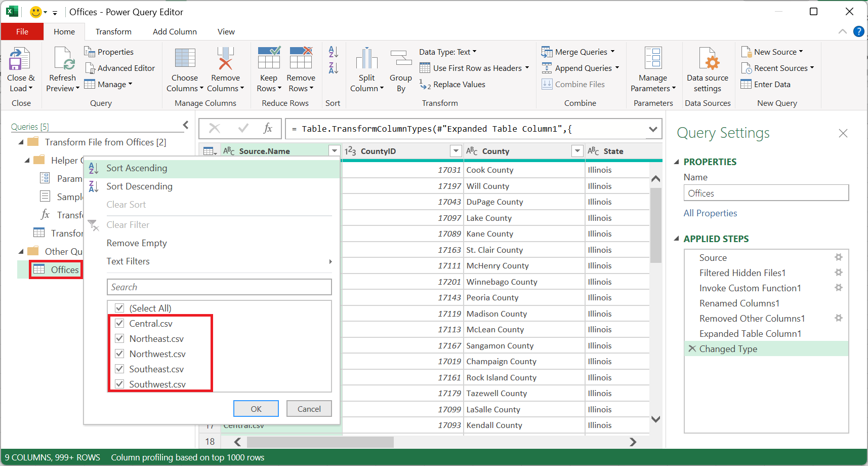Click the horizontal scrollbar right arrow

point(633,442)
